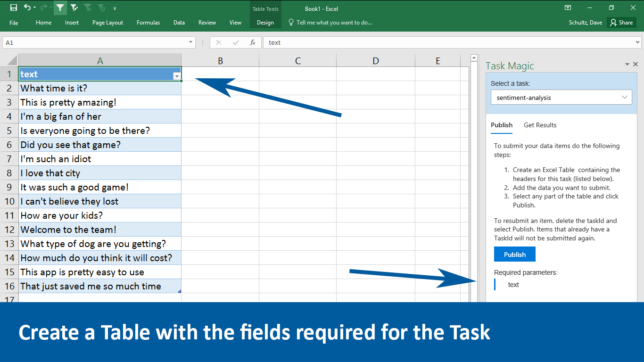Click the cell 'I love that city'
644x362 pixels.
tap(100, 173)
